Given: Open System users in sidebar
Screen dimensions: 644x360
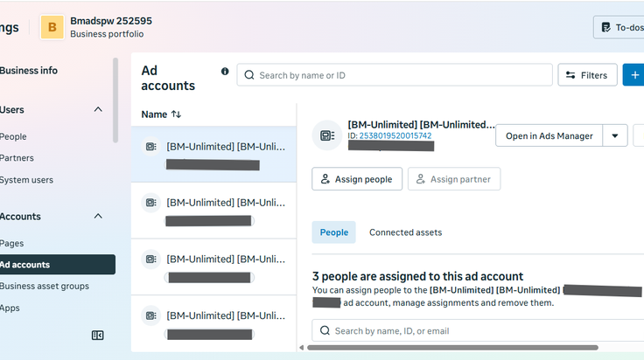Looking at the screenshot, I should tap(26, 180).
